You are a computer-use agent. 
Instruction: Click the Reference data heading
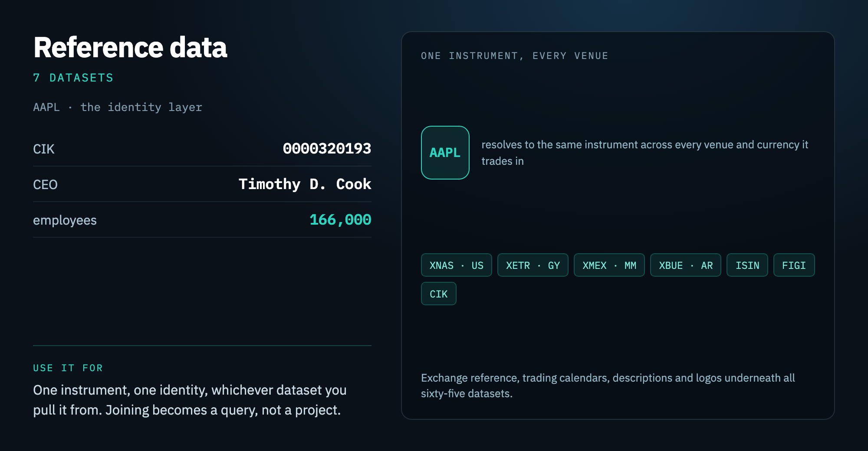(130, 47)
